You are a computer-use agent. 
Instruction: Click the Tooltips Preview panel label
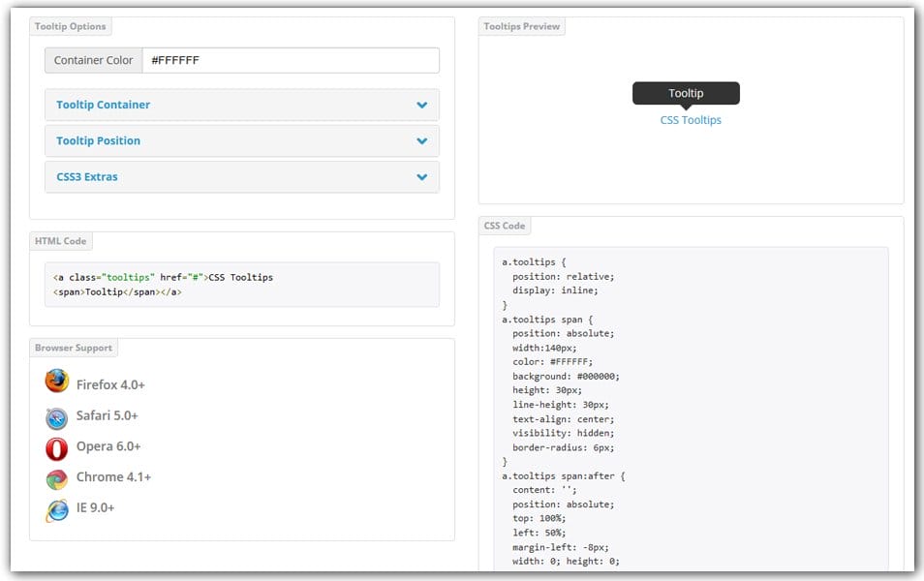click(x=522, y=26)
